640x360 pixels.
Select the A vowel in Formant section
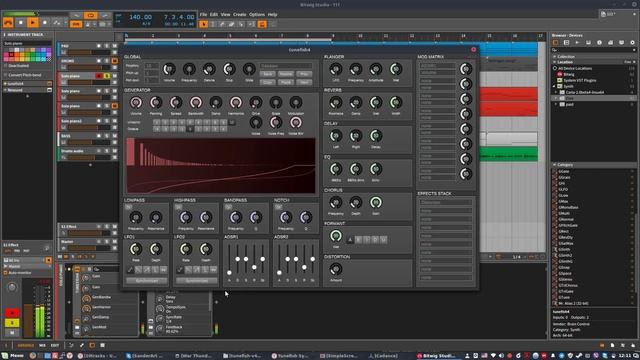(350, 240)
